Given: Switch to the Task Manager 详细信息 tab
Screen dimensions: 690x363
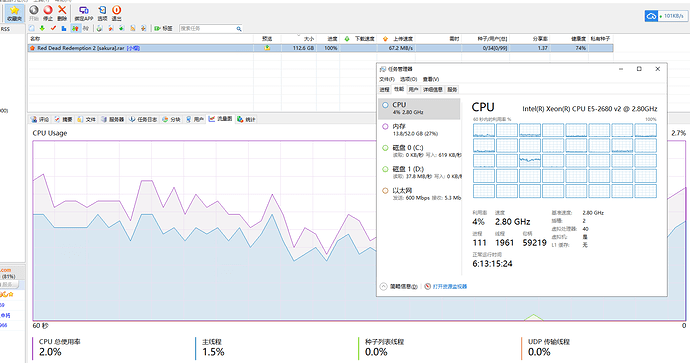Looking at the screenshot, I should (x=433, y=89).
